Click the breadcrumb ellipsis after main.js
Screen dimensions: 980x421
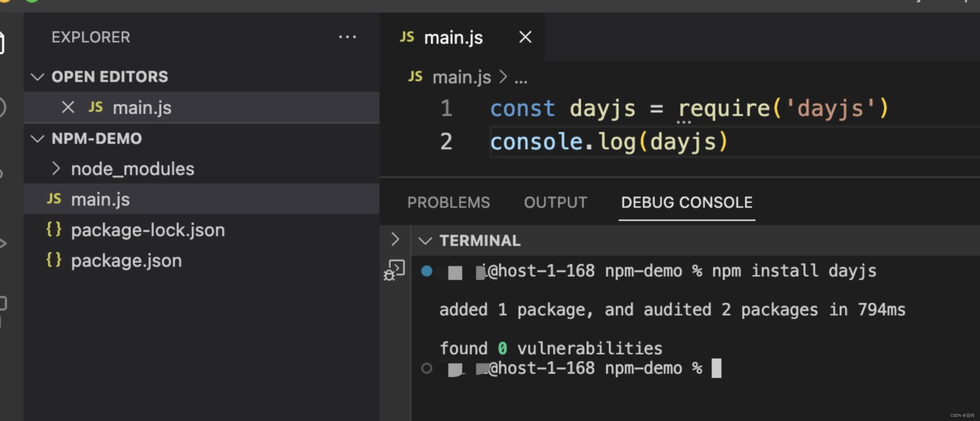click(521, 80)
